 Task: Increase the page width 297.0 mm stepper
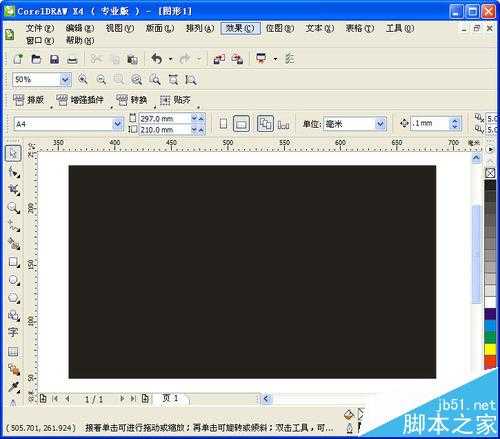click(x=201, y=118)
